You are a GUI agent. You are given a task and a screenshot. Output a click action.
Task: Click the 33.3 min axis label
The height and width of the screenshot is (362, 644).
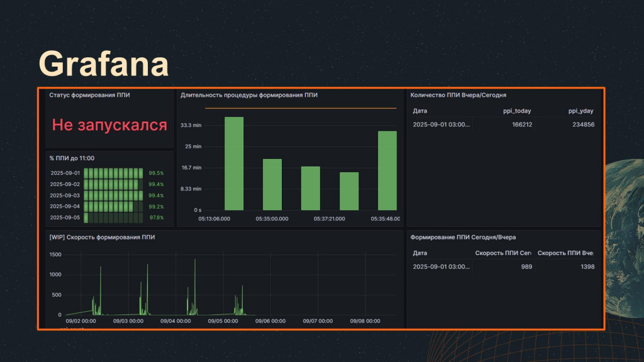click(x=191, y=125)
